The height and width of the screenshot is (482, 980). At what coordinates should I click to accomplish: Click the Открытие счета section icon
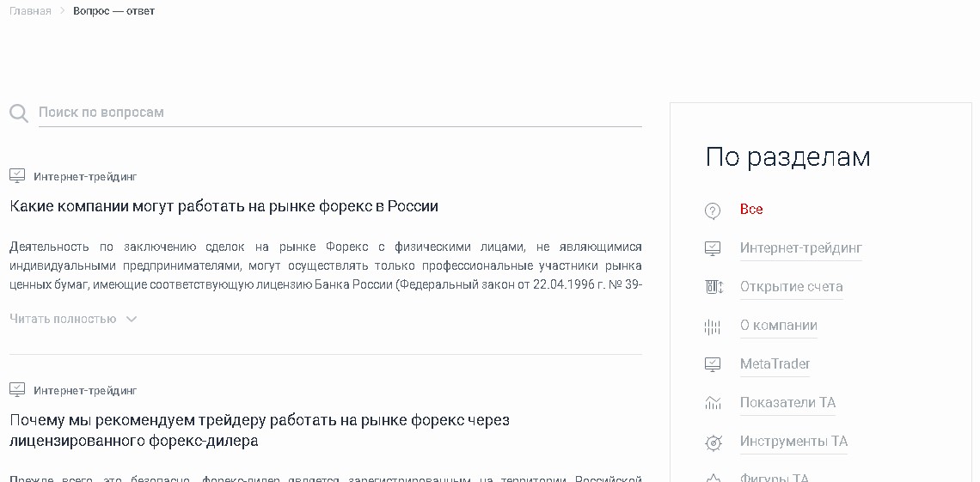click(x=713, y=287)
